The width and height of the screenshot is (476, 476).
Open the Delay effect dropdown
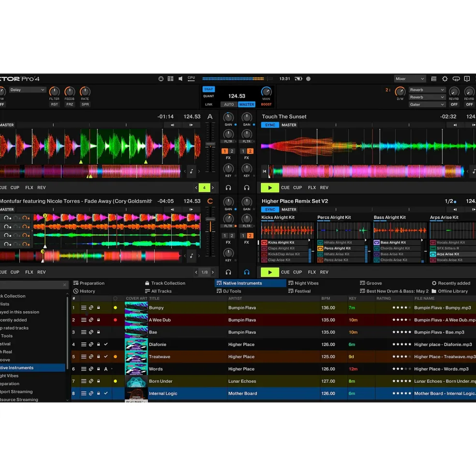[27, 90]
